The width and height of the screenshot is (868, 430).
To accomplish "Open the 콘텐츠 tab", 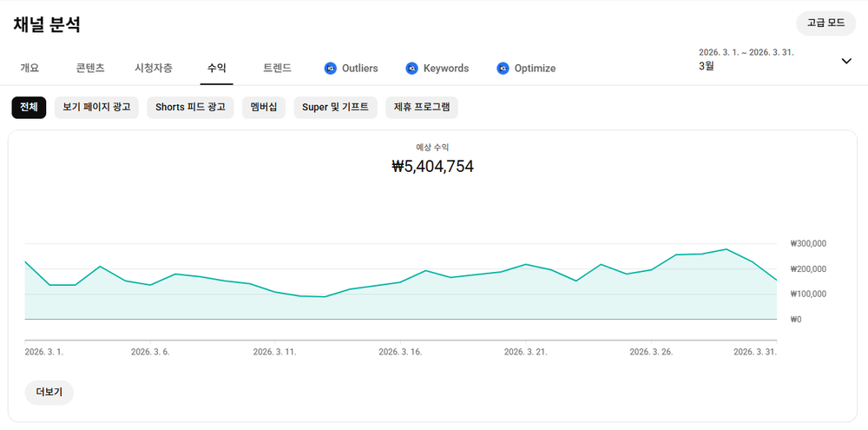I will pyautogui.click(x=90, y=68).
